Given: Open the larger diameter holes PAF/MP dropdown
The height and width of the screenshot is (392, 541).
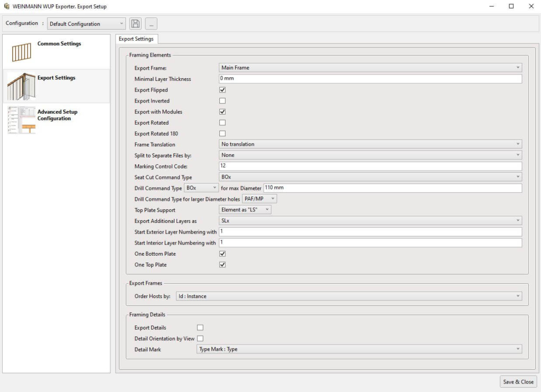Looking at the screenshot, I should tap(259, 199).
